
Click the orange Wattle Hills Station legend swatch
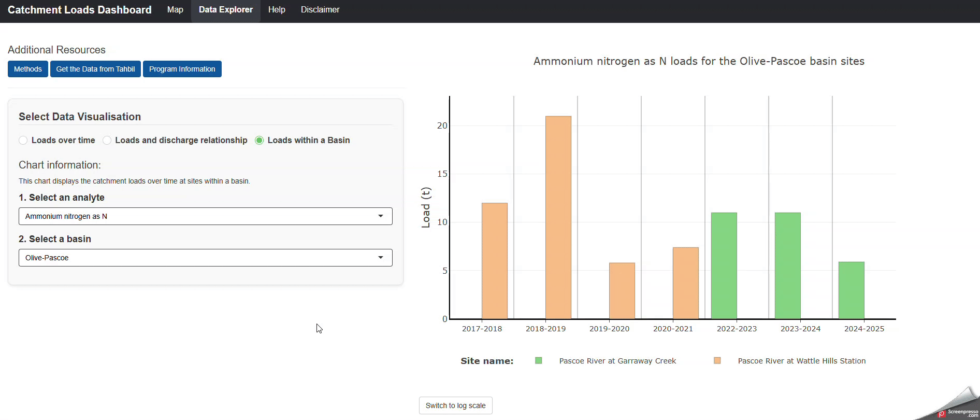click(x=717, y=360)
